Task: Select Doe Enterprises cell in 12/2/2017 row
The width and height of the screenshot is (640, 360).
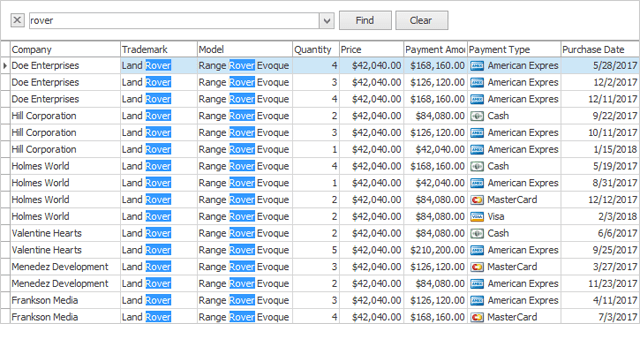Action: pyautogui.click(x=65, y=82)
